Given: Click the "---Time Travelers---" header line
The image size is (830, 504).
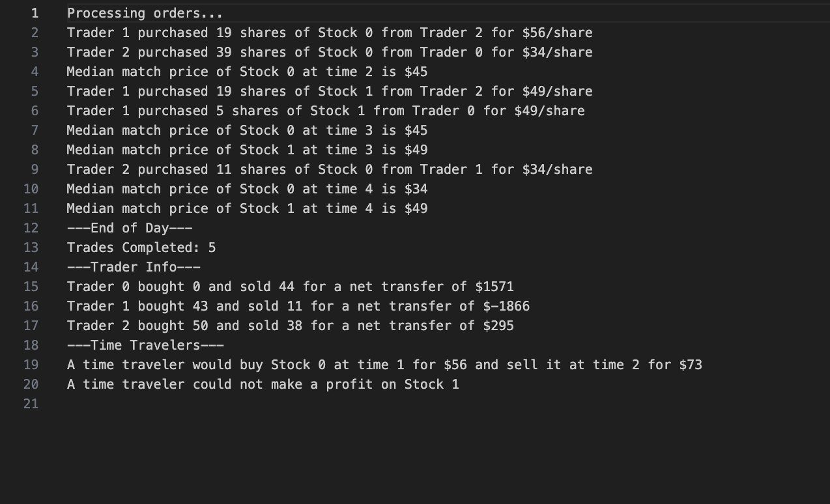Looking at the screenshot, I should click(145, 345).
